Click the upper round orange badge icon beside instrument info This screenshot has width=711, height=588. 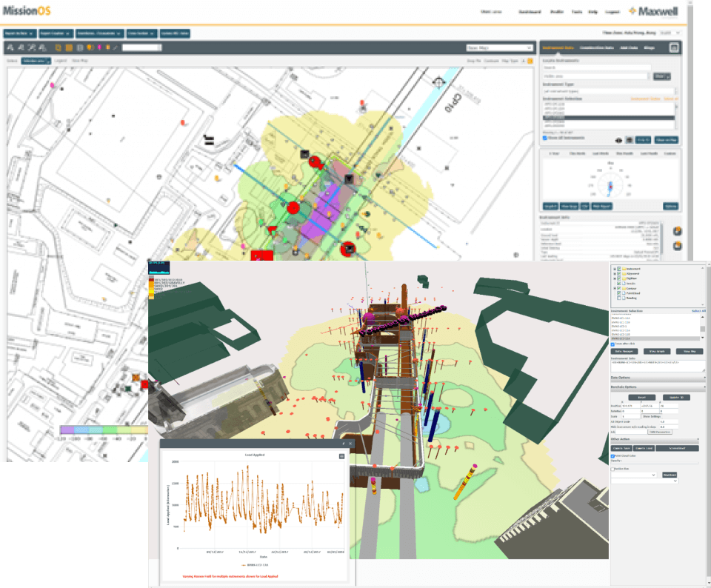coord(677,231)
